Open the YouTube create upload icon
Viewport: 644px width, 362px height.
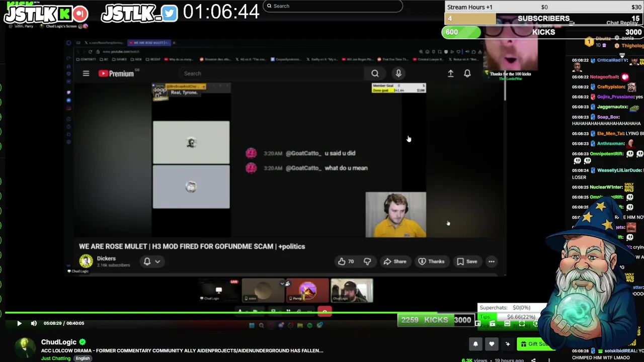pos(451,73)
